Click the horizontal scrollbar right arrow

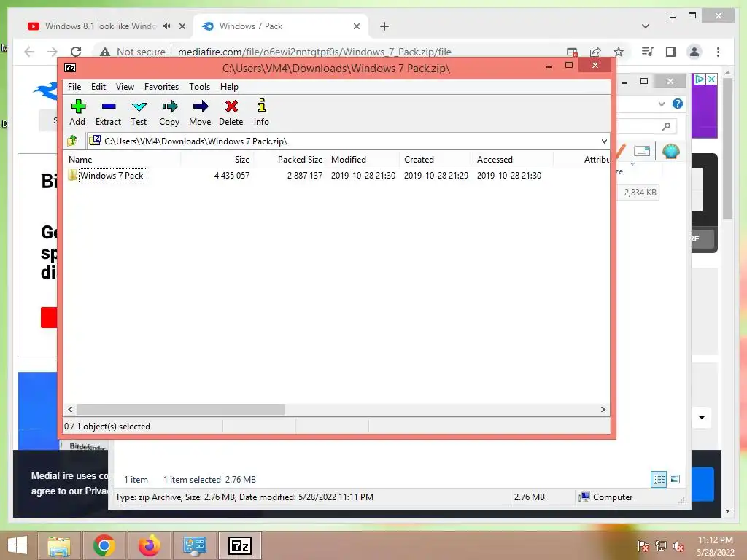(x=603, y=409)
